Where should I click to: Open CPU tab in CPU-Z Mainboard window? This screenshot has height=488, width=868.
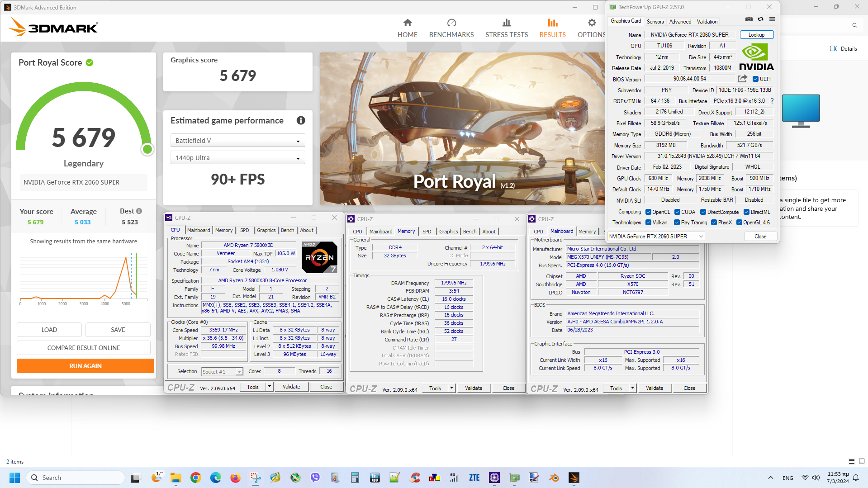(538, 232)
